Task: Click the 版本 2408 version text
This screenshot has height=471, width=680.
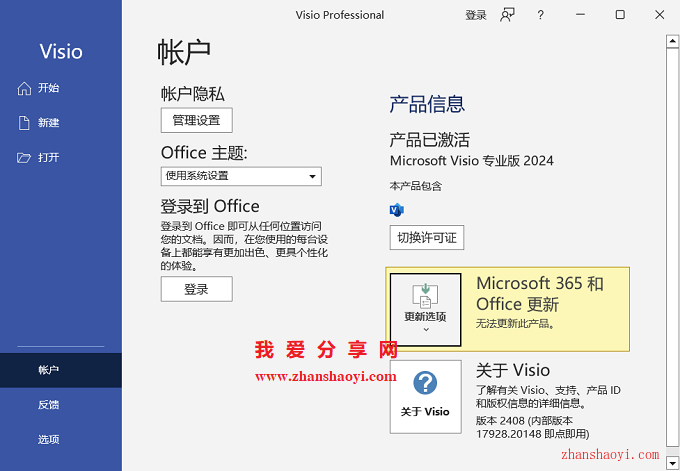Action: click(533, 427)
